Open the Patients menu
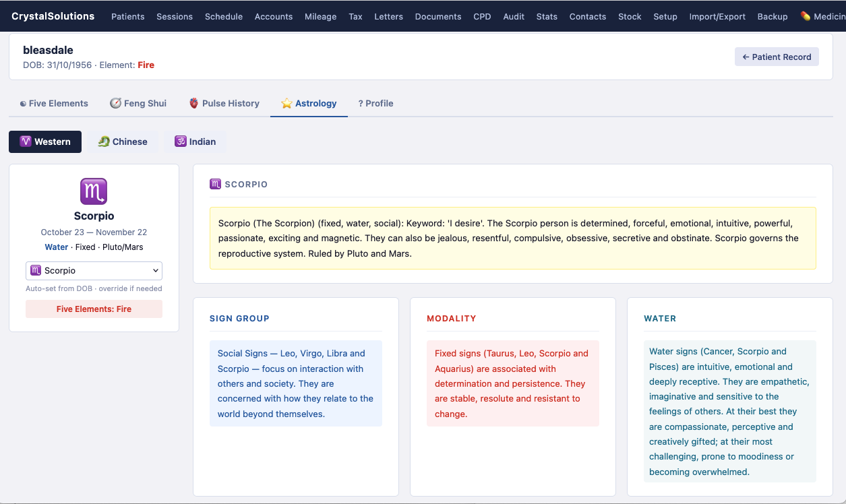The width and height of the screenshot is (846, 504). [x=128, y=16]
